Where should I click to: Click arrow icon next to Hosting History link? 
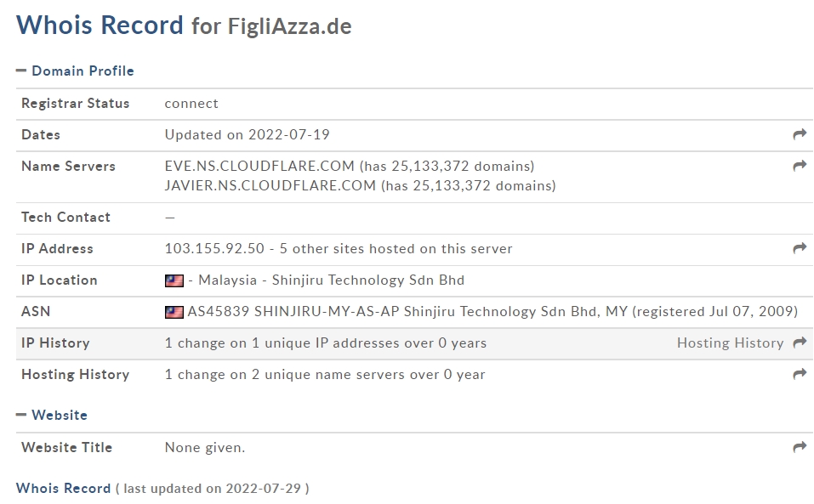click(x=800, y=343)
